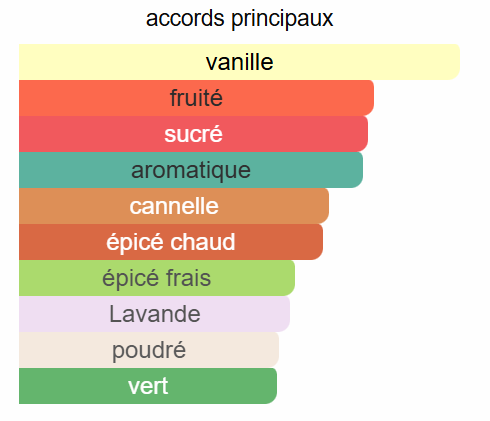Select the aromatique accord bar
Viewport: 490px width, 421px height.
pos(191,170)
